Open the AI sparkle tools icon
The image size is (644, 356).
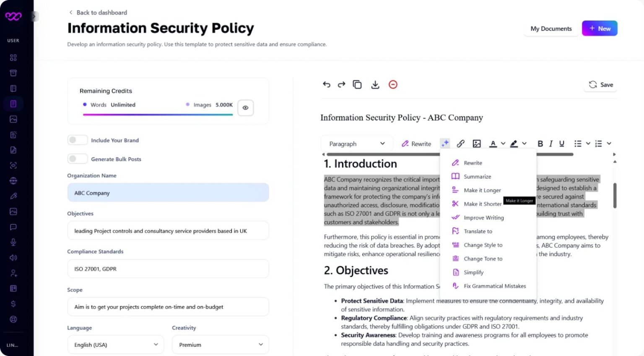pyautogui.click(x=445, y=144)
